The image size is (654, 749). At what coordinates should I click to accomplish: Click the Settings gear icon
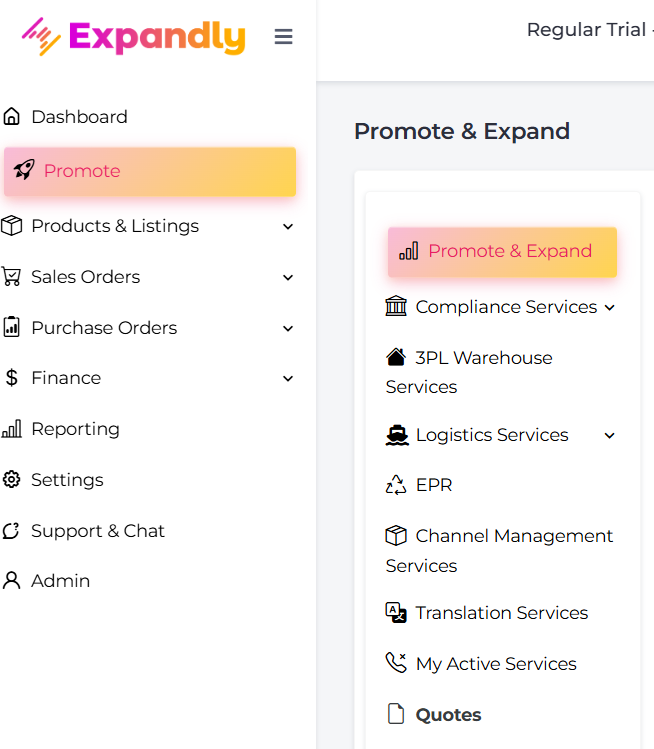[x=12, y=480]
